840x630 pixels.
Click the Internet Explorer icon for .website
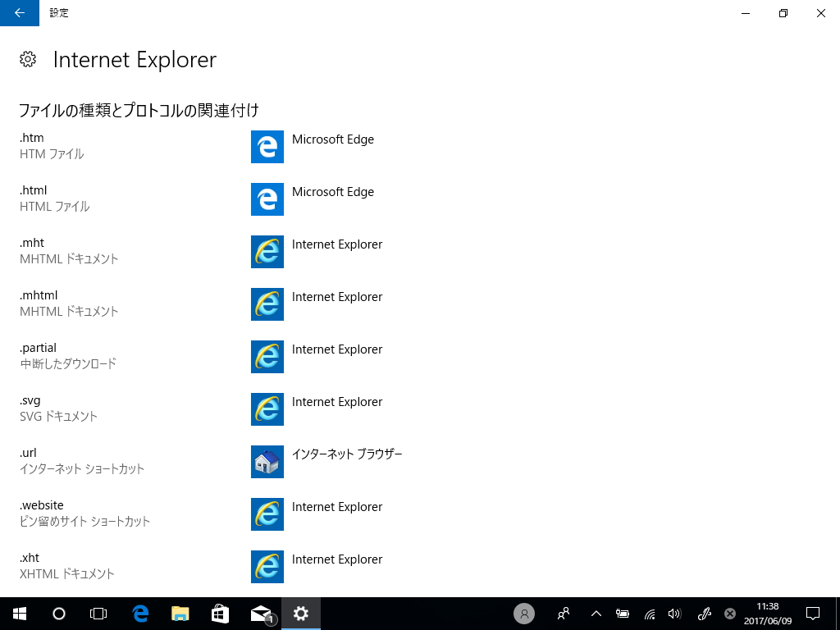click(x=267, y=514)
